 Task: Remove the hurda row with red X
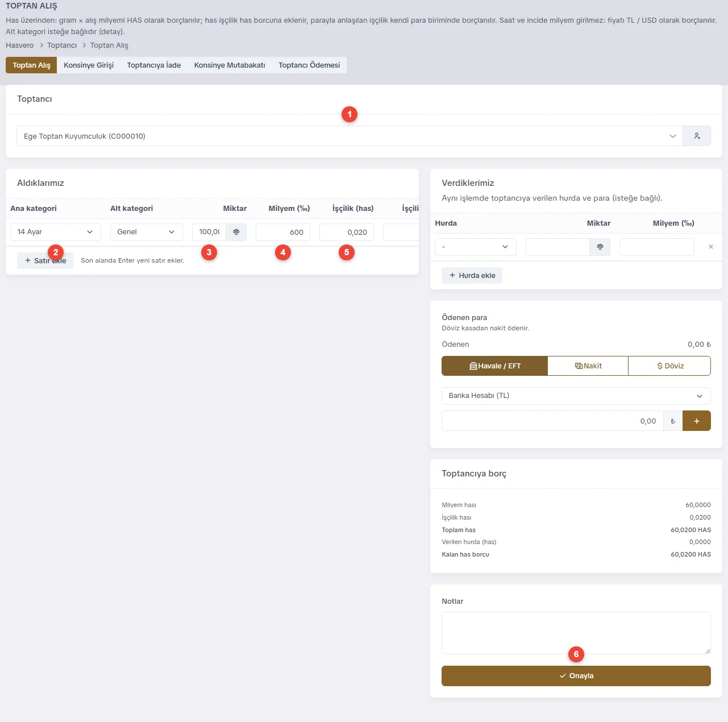point(711,247)
